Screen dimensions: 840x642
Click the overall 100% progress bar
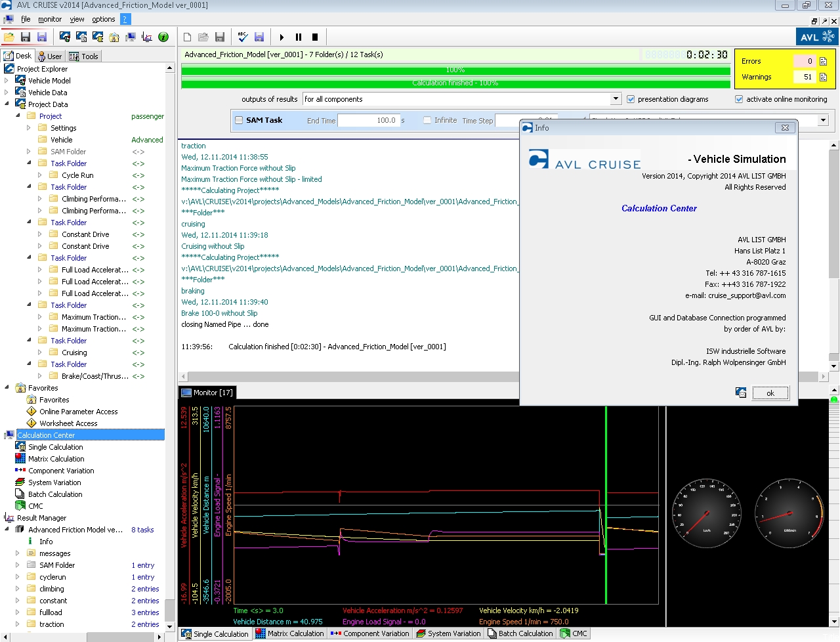[x=455, y=70]
